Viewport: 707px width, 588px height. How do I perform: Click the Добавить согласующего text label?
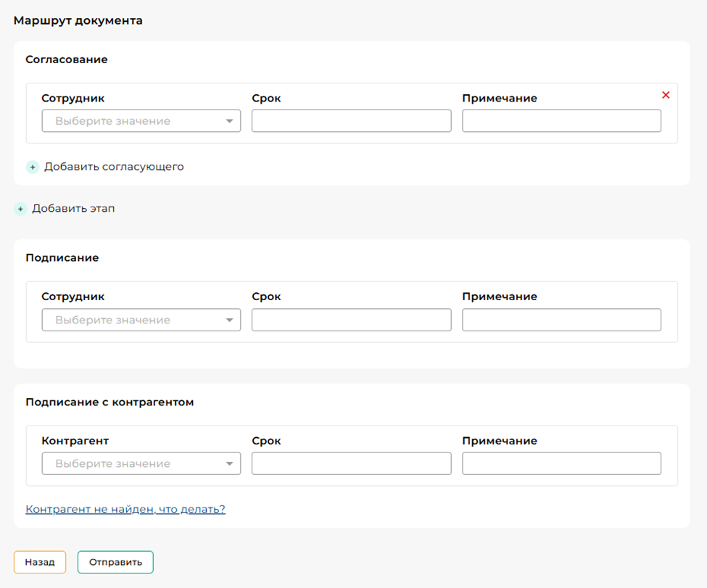point(114,167)
